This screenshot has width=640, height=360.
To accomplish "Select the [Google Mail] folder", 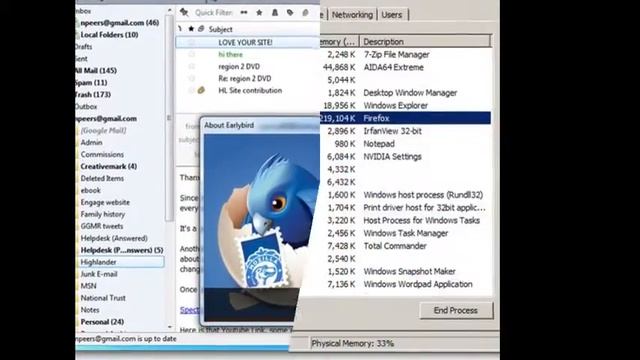I will click(x=103, y=130).
